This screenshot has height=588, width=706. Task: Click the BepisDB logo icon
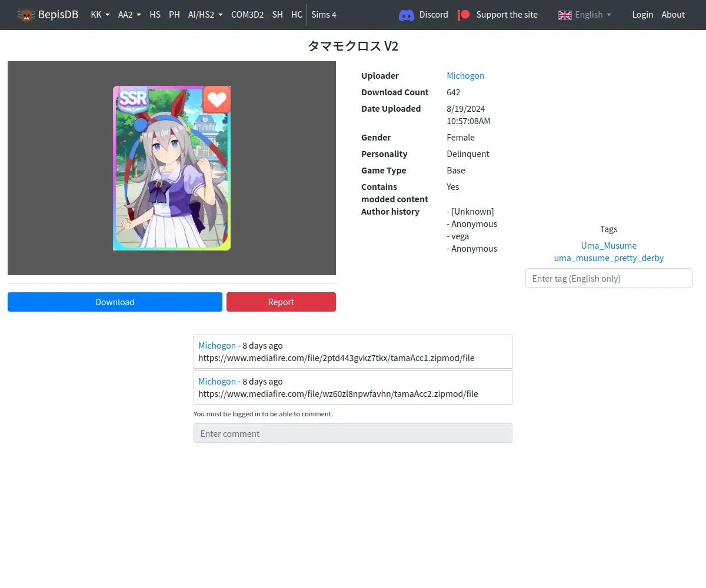point(26,15)
